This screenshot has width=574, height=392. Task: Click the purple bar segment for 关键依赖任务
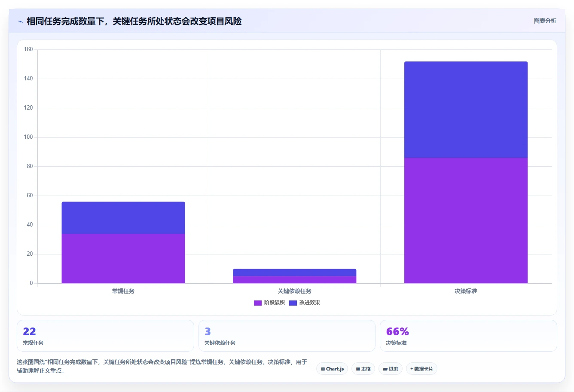coord(295,279)
